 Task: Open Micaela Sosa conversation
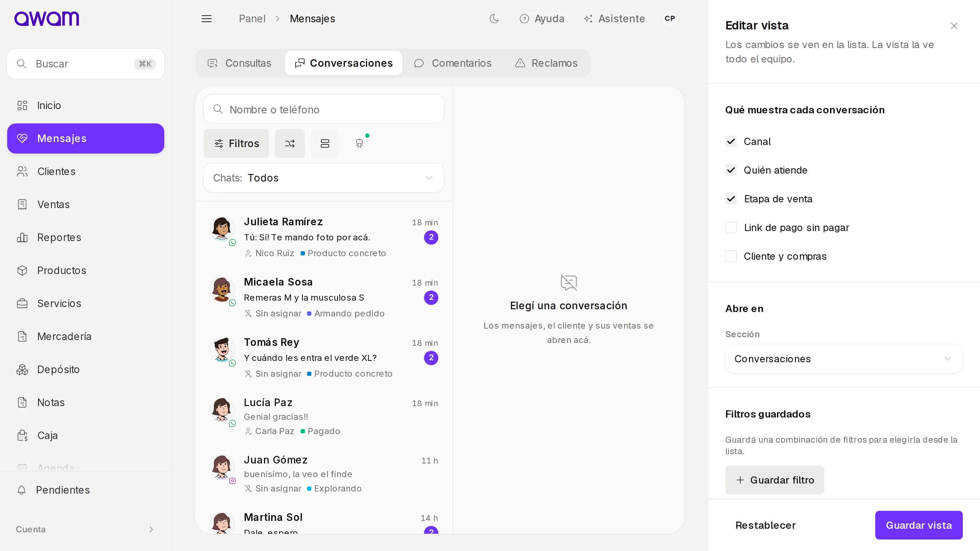[x=324, y=297]
